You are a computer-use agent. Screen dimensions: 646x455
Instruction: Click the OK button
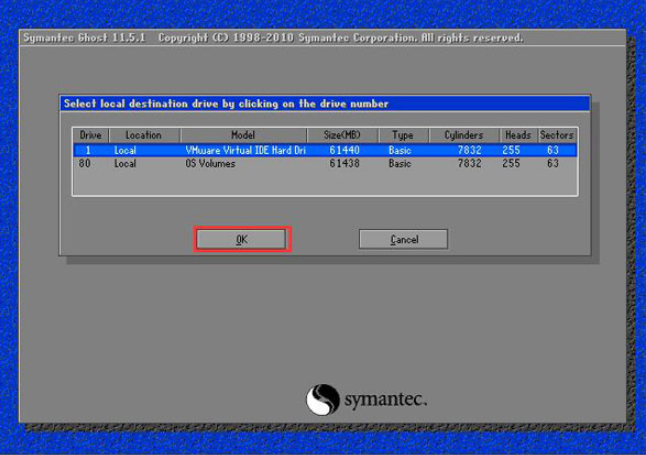pyautogui.click(x=241, y=239)
